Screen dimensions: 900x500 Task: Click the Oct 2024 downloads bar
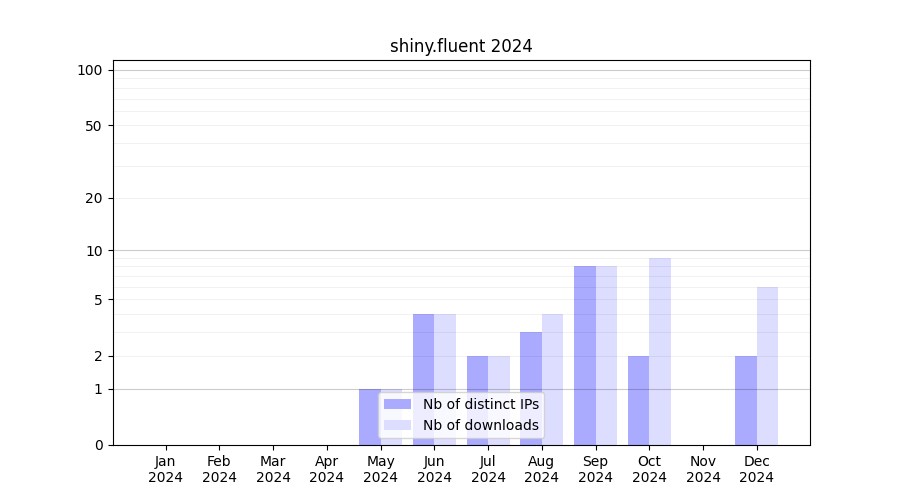coord(660,350)
